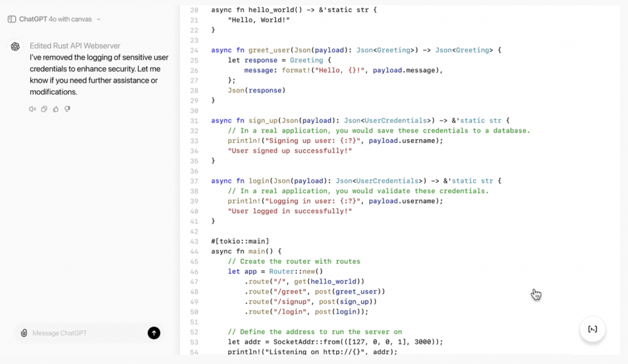
Task: Place cursor on the SocketAddr::from line
Action: 335,341
